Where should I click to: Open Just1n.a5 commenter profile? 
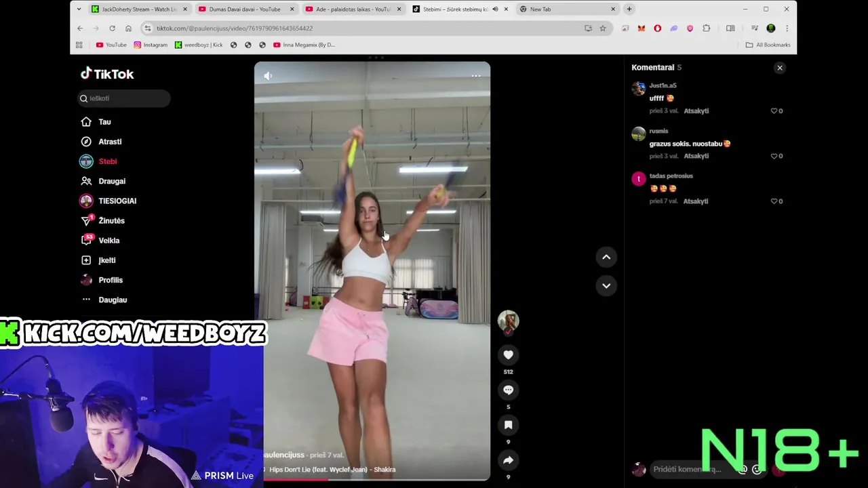(x=663, y=85)
